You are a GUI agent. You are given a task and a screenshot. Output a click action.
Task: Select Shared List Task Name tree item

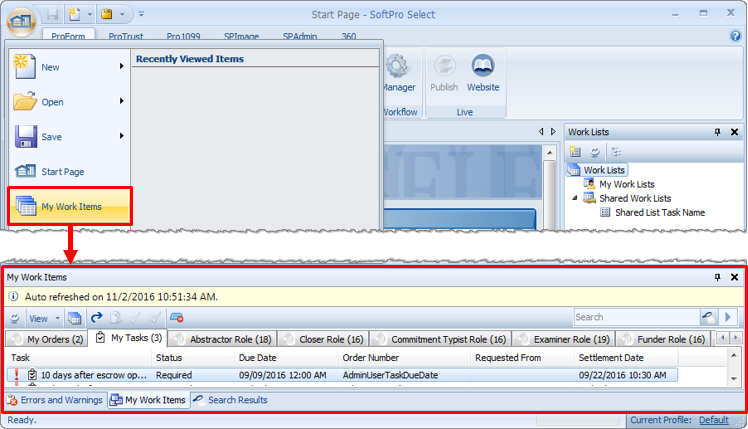(x=660, y=213)
